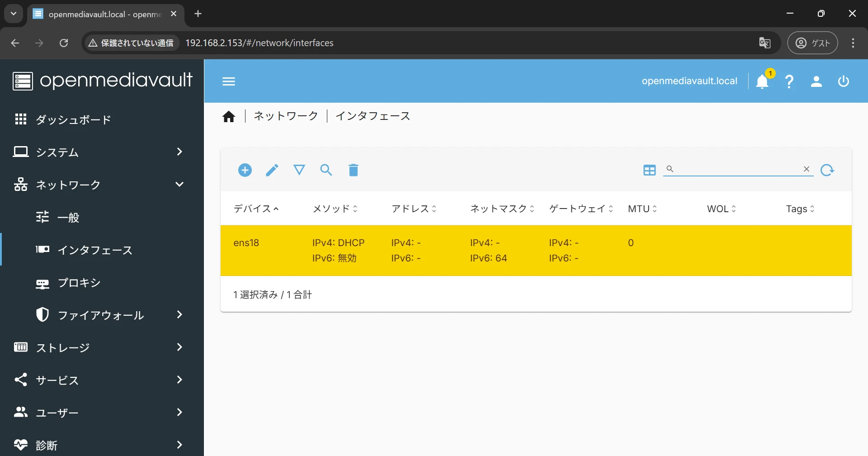Sort table by ネットマスク column
This screenshot has height=456, width=868.
[x=502, y=209]
